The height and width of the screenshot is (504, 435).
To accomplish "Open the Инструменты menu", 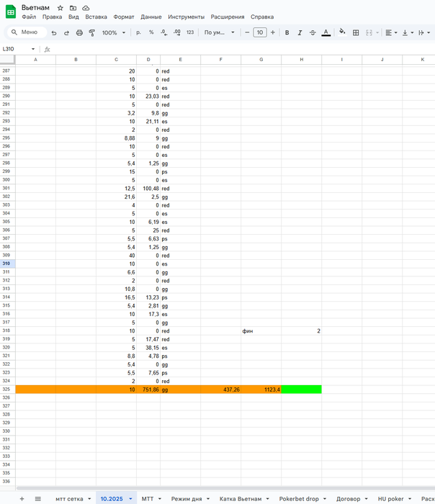I will point(186,17).
